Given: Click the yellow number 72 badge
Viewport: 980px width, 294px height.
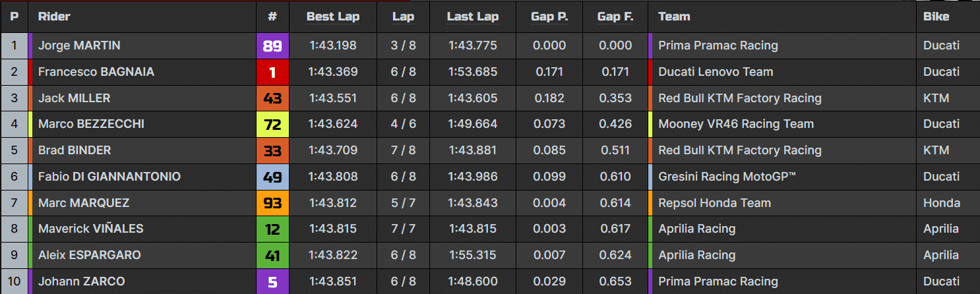Looking at the screenshot, I should click(x=272, y=124).
